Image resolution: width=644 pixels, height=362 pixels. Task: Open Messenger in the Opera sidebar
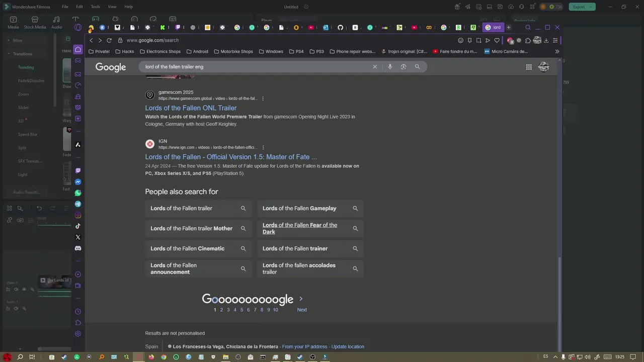tap(78, 182)
